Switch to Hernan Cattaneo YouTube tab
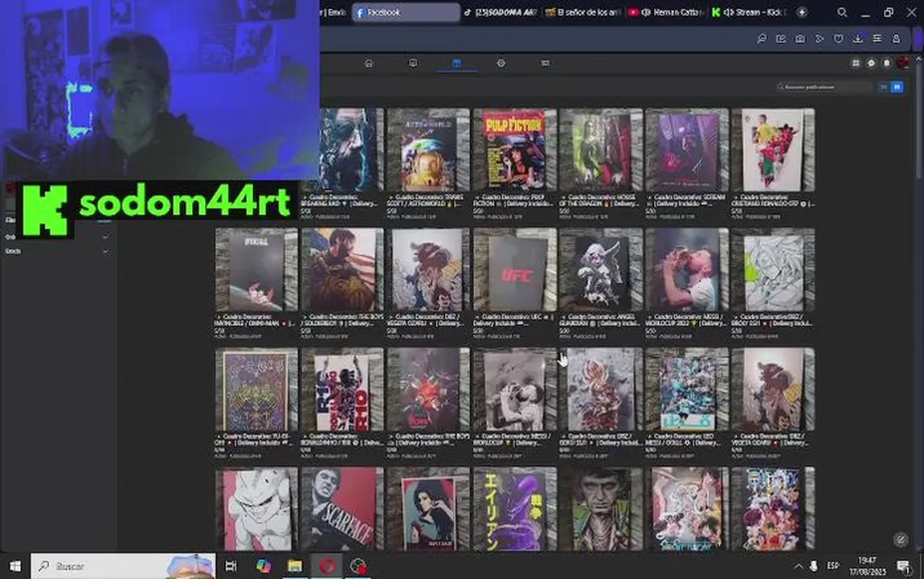This screenshot has height=579, width=924. click(x=666, y=12)
